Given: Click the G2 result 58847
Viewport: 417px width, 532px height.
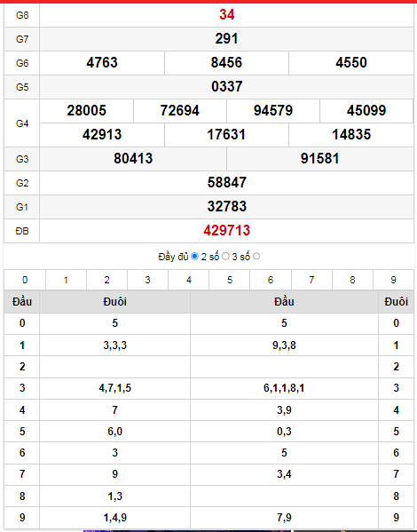Looking at the screenshot, I should coord(226,183).
